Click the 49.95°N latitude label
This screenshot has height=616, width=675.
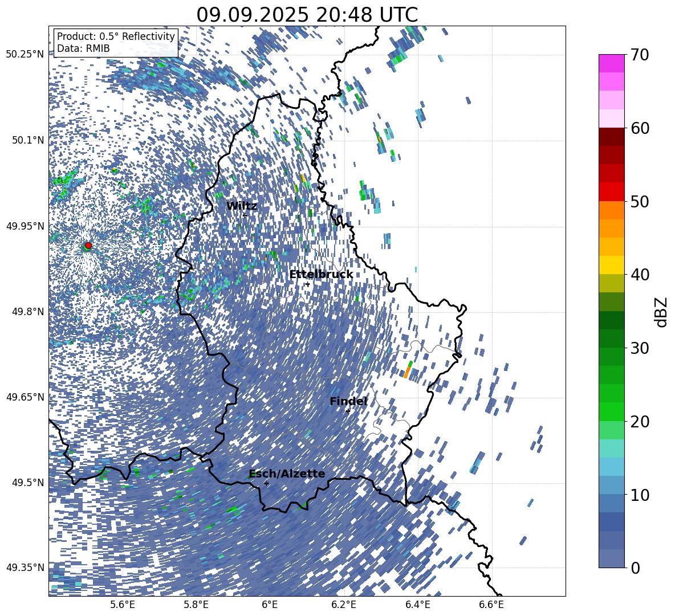25,226
